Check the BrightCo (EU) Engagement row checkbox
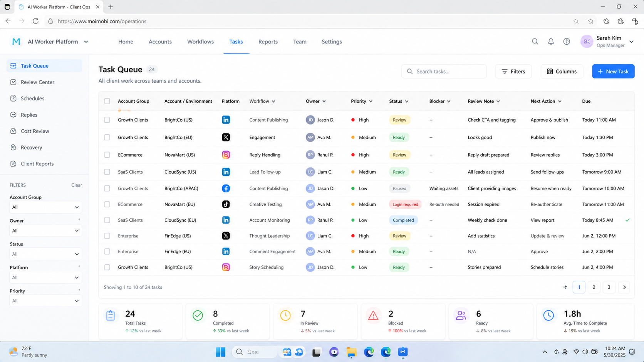644x362 pixels. tap(107, 137)
